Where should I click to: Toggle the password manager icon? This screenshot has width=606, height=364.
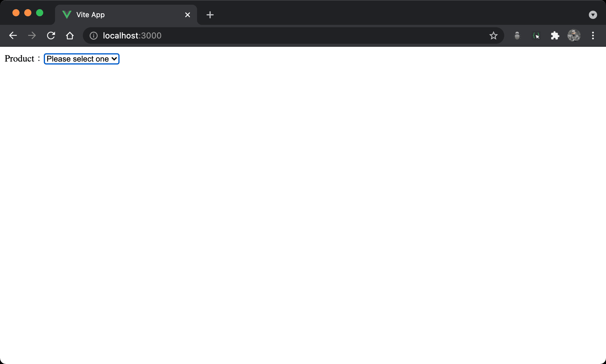point(517,36)
